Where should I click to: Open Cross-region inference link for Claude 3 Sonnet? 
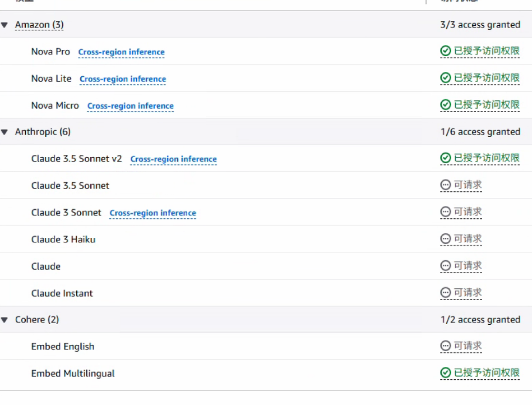click(x=152, y=213)
